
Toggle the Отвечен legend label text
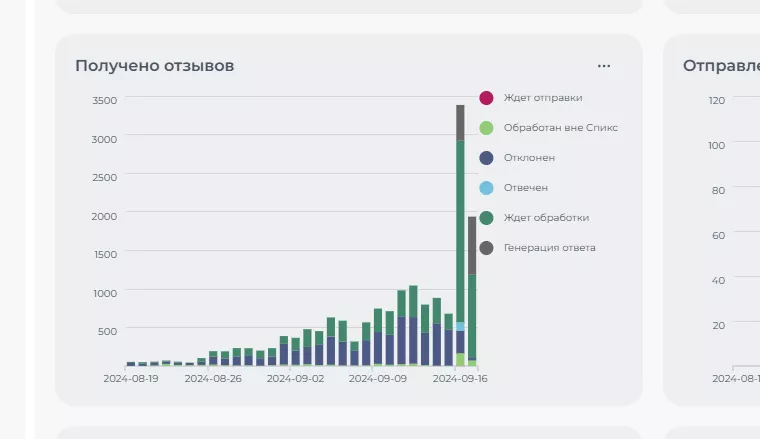click(525, 188)
